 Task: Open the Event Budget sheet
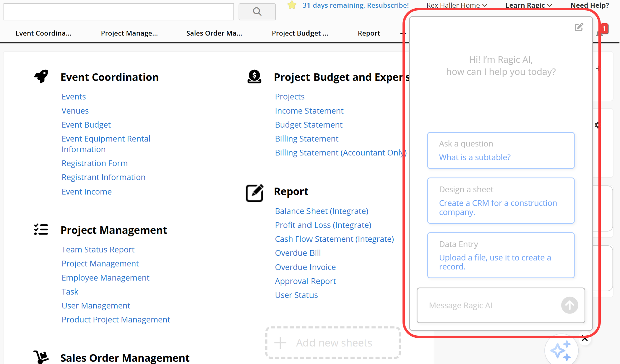(x=86, y=125)
